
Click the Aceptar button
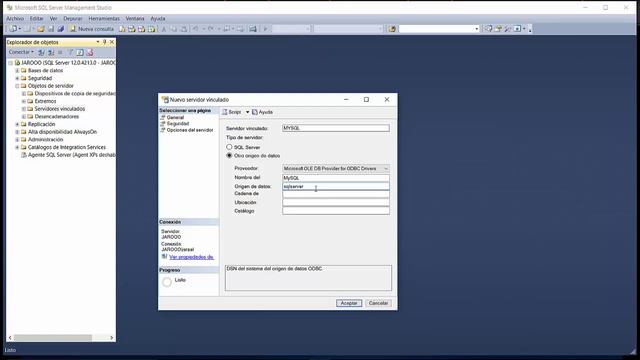click(x=349, y=303)
